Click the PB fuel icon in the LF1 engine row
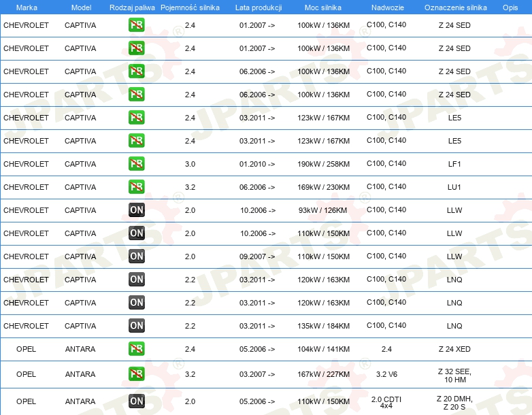The width and height of the screenshot is (532, 415). (137, 164)
